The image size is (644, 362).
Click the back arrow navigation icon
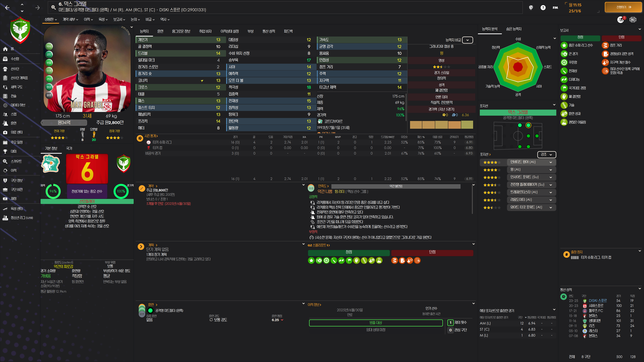coord(7,8)
